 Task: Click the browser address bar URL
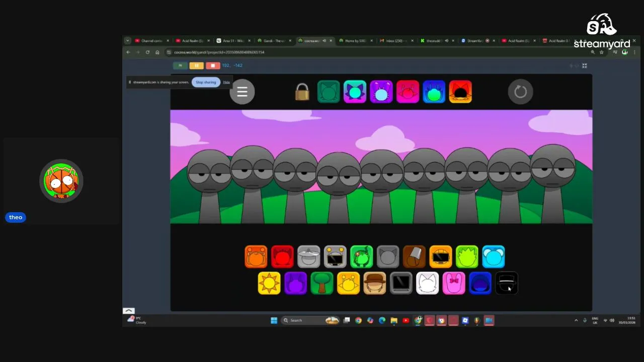(219, 52)
